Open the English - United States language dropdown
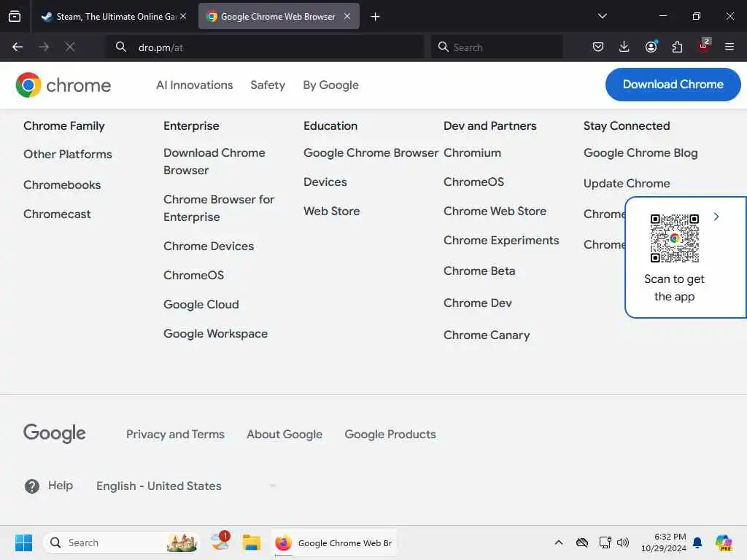 tap(186, 486)
